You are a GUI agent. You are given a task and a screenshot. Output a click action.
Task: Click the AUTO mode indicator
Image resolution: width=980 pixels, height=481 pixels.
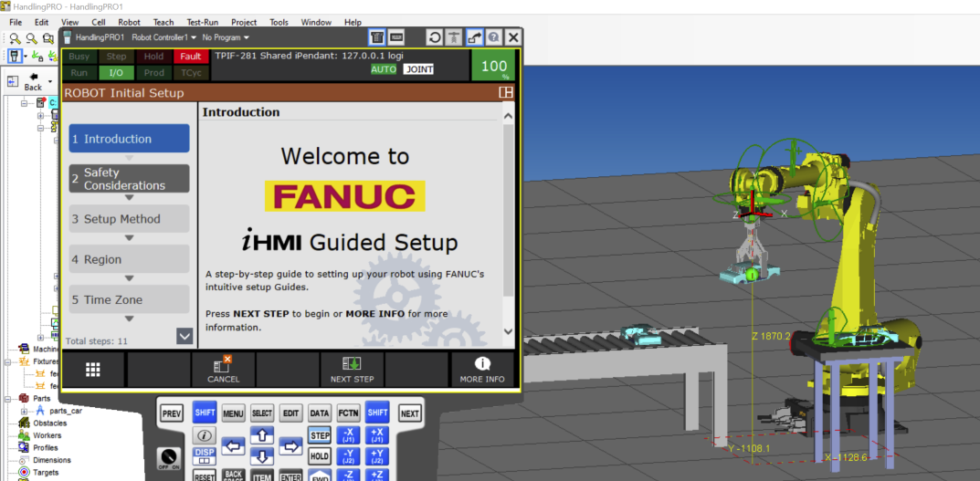[x=384, y=69]
